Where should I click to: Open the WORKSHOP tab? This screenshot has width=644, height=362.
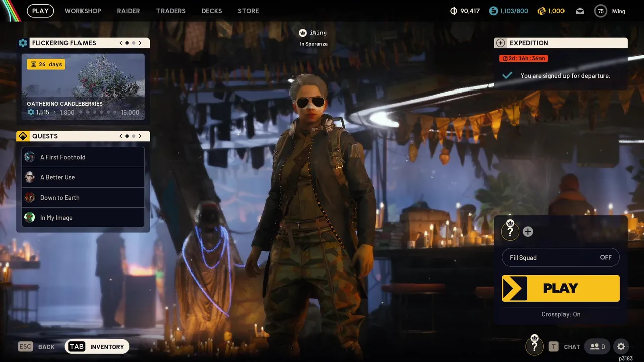(x=83, y=11)
